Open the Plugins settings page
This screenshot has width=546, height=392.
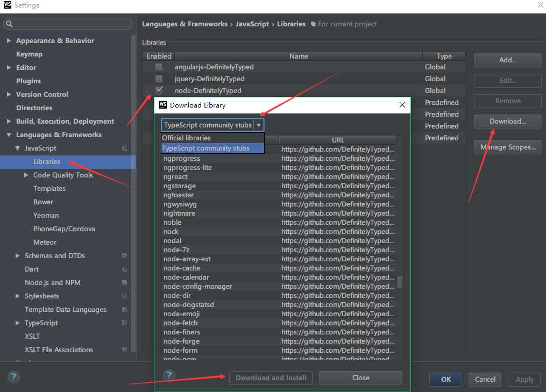coord(29,81)
